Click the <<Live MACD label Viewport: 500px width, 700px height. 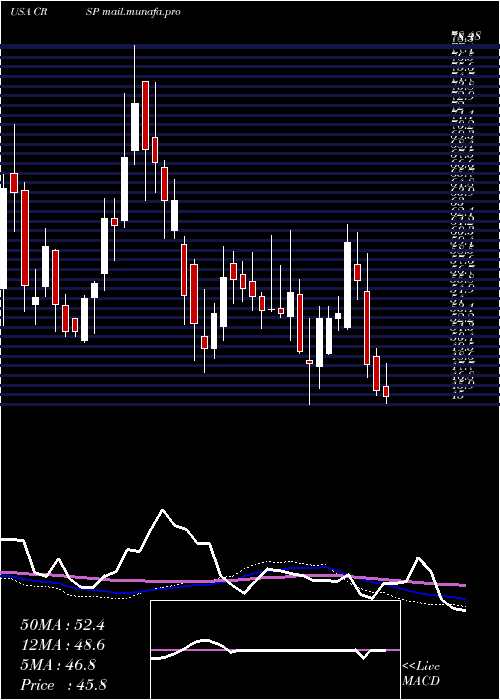421,674
